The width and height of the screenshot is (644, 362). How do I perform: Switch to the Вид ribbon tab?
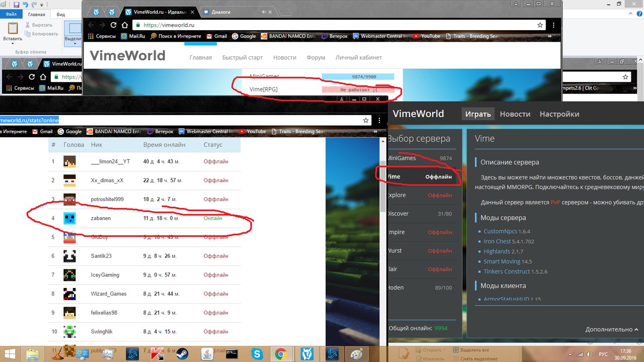click(60, 15)
